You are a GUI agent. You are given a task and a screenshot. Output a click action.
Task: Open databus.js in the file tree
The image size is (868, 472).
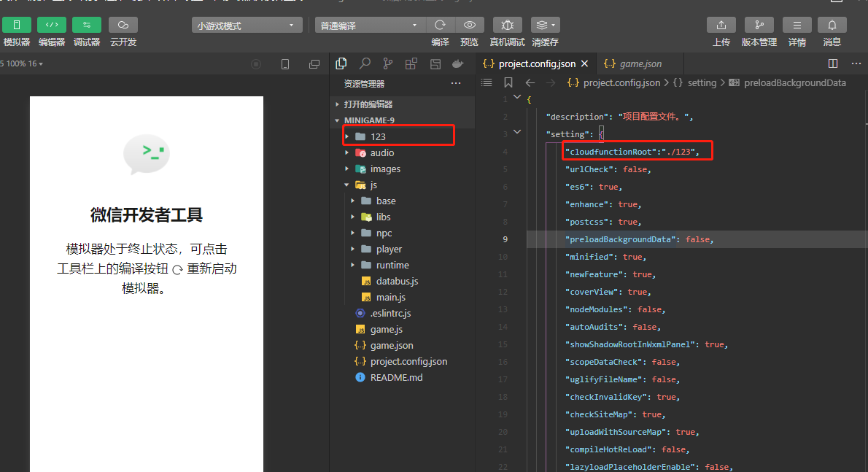[x=403, y=281]
